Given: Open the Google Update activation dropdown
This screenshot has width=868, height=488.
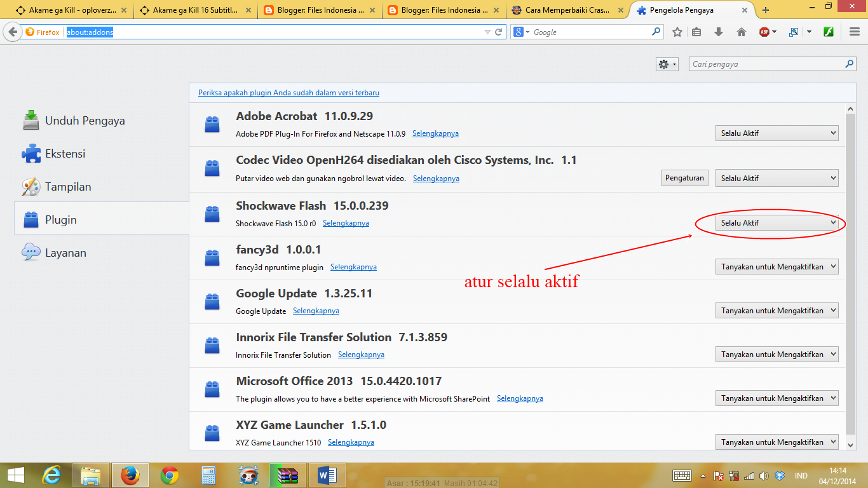Looking at the screenshot, I should [777, 311].
